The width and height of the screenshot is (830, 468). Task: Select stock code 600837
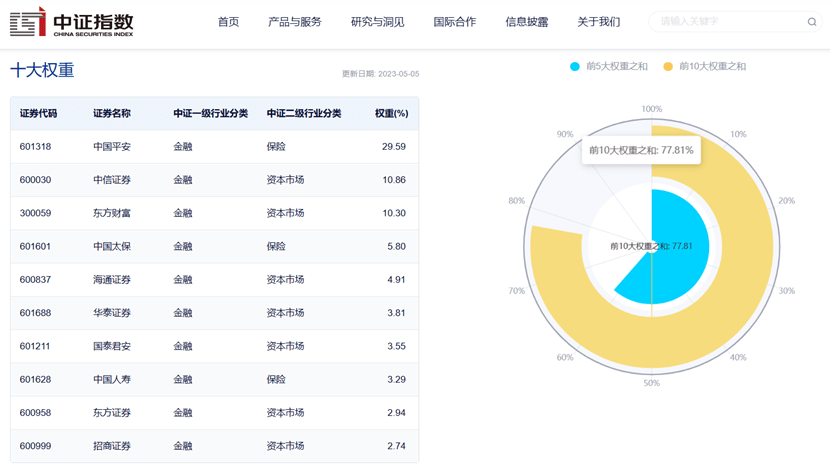pos(35,280)
